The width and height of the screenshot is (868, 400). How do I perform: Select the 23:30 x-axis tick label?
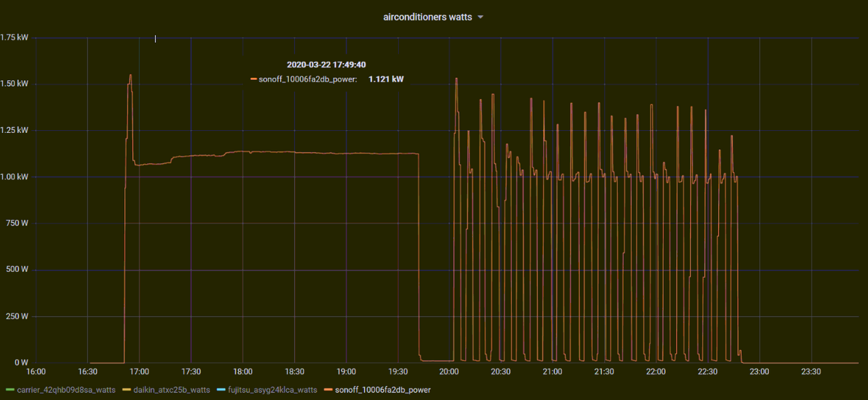811,372
